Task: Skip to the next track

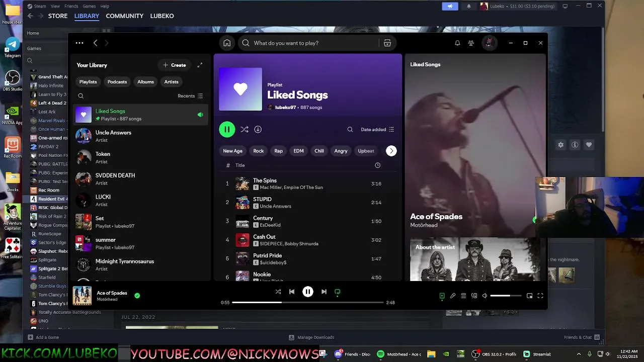Action: [x=324, y=292]
